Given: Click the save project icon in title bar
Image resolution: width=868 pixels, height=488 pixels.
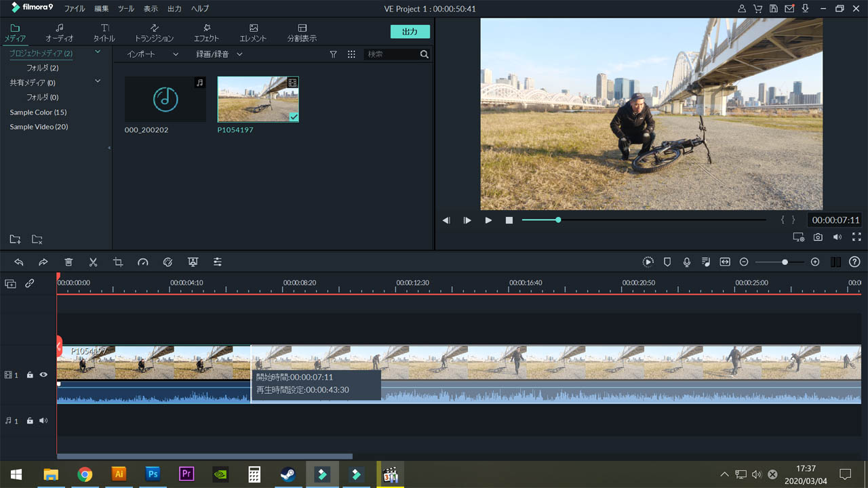Looking at the screenshot, I should (x=773, y=9).
